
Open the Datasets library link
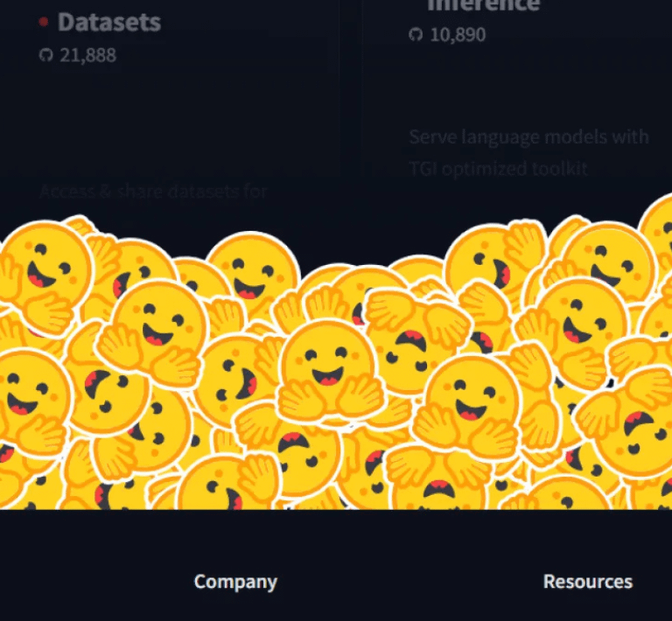(x=109, y=22)
